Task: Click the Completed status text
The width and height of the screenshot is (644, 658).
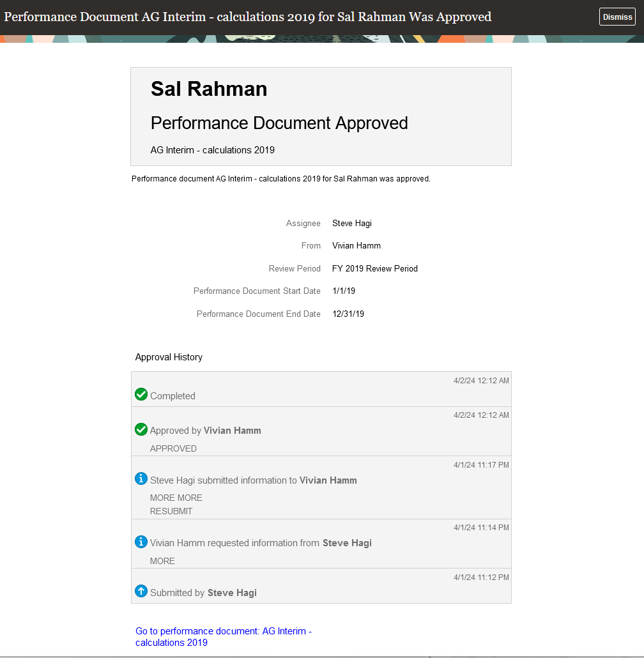Action: 172,395
